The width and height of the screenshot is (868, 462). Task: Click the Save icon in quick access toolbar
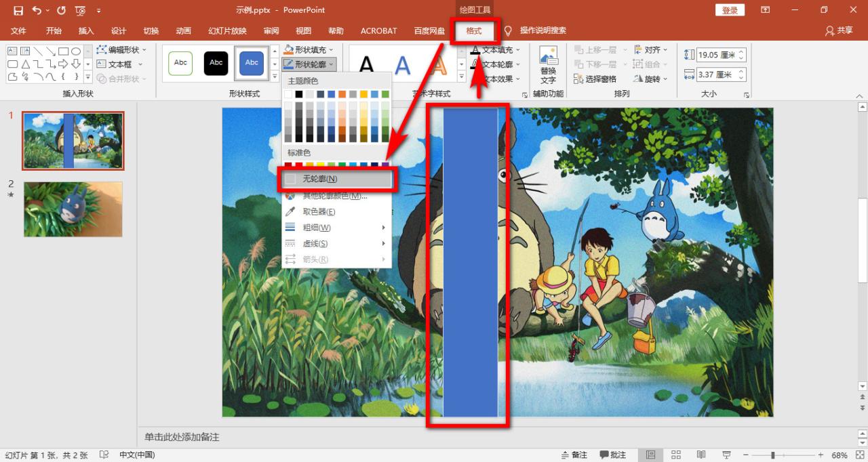pos(18,10)
